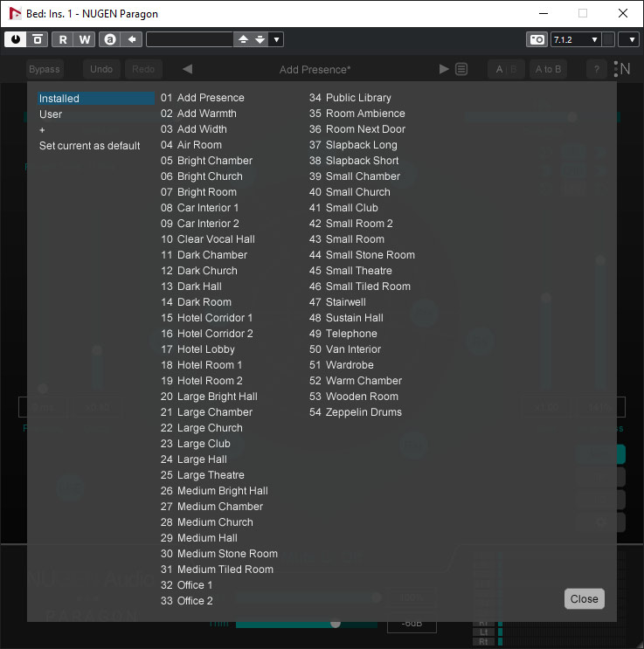Click the camera snapshot icon
The image size is (644, 649).
pos(537,39)
